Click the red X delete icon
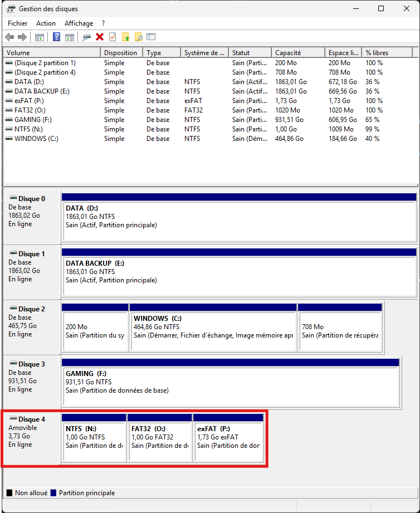Screen dimensions: 420x513 pyautogui.click(x=100, y=37)
